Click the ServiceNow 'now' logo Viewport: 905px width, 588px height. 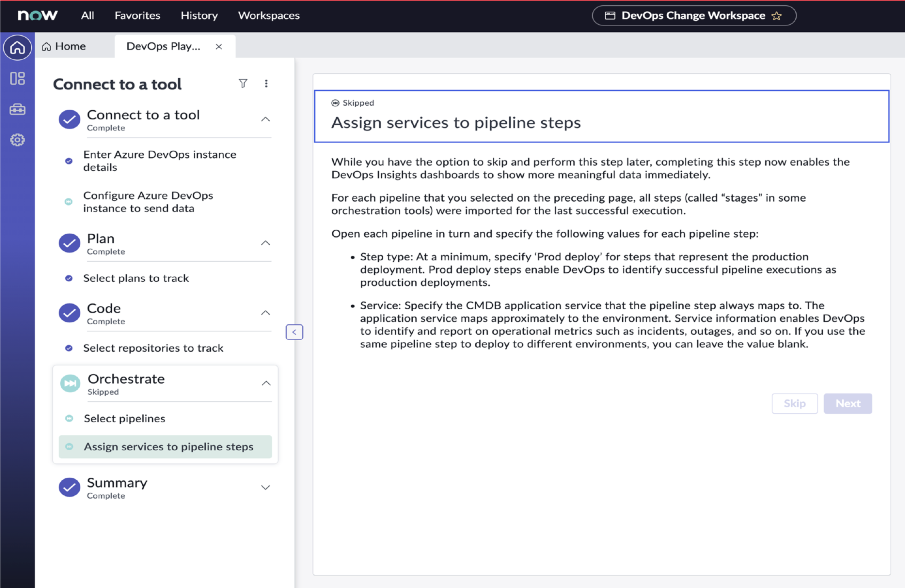click(38, 15)
